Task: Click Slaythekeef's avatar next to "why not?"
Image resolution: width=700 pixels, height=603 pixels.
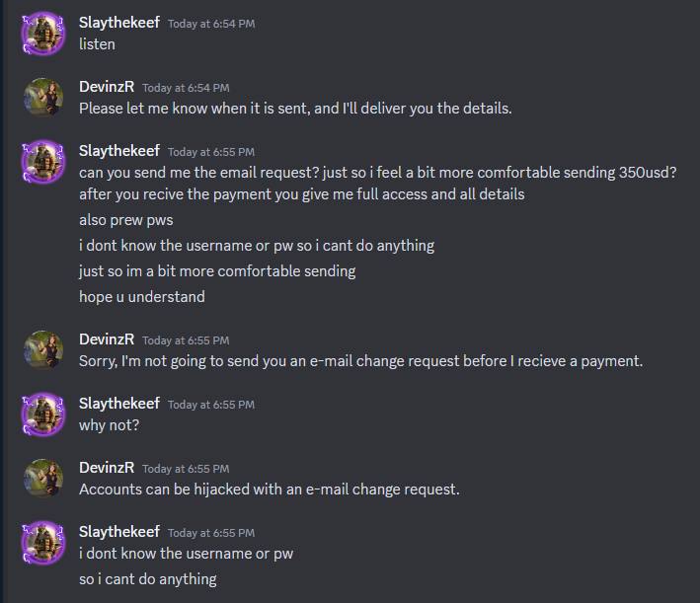Action: 43,415
